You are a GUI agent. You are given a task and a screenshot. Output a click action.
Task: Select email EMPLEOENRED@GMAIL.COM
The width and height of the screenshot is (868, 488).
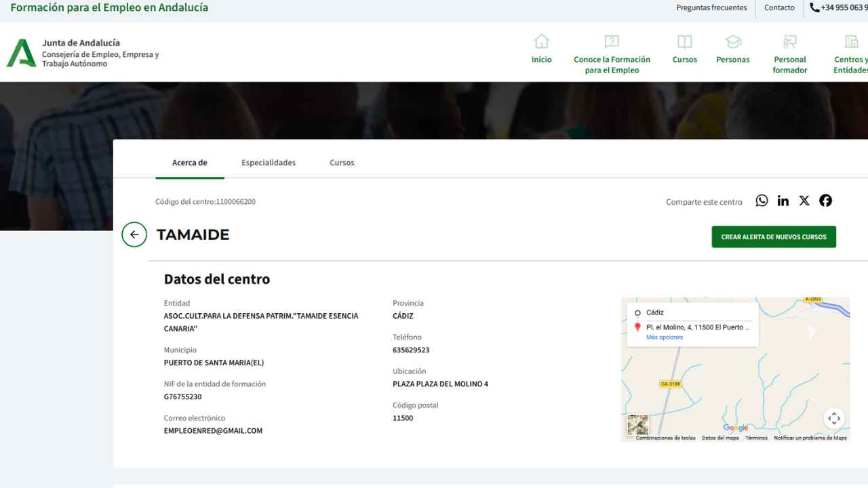click(213, 431)
